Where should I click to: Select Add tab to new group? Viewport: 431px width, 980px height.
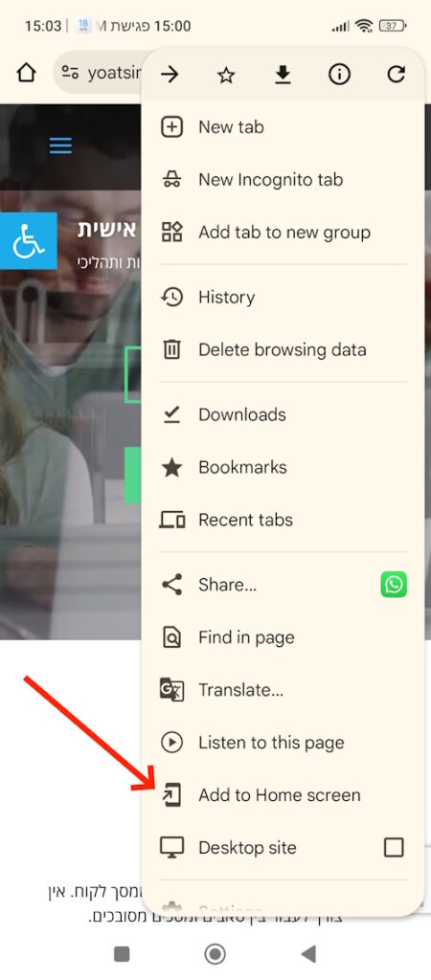click(x=283, y=233)
